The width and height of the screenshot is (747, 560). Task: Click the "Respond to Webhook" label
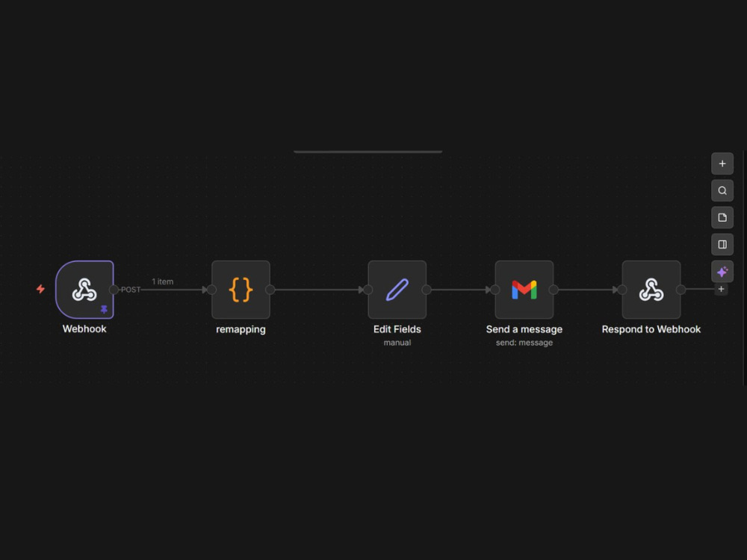pyautogui.click(x=651, y=329)
